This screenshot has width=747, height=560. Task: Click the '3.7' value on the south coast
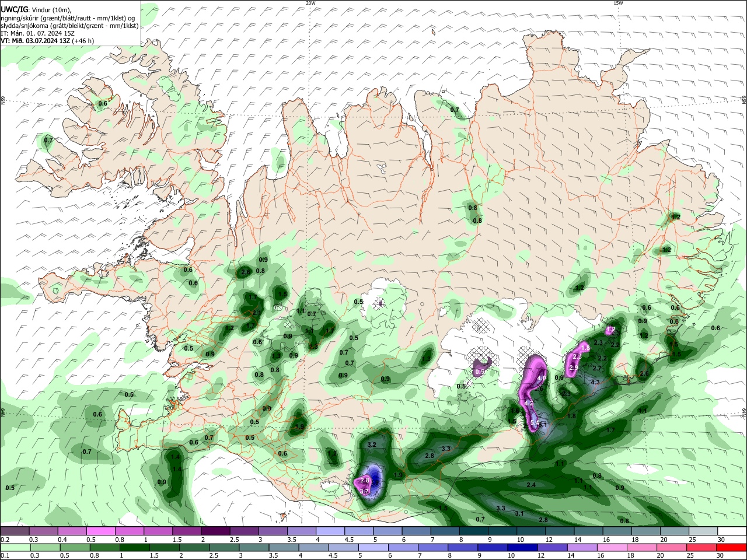tap(364, 492)
